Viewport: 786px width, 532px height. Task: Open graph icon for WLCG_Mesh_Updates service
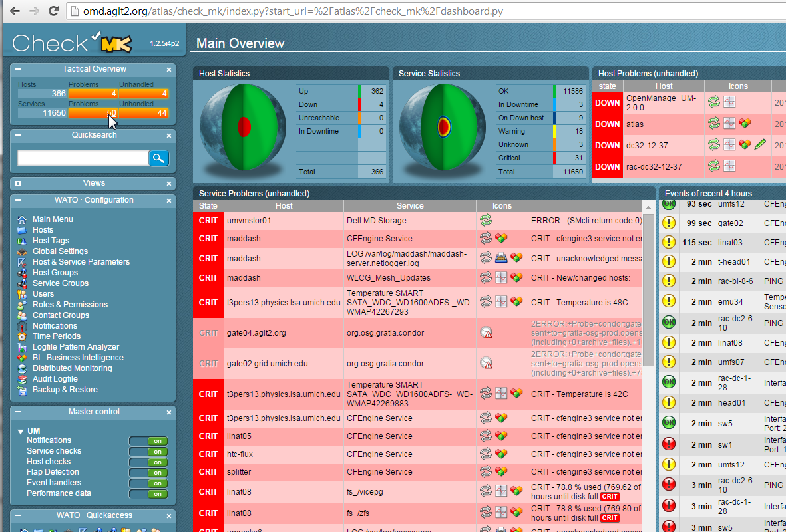pos(500,277)
